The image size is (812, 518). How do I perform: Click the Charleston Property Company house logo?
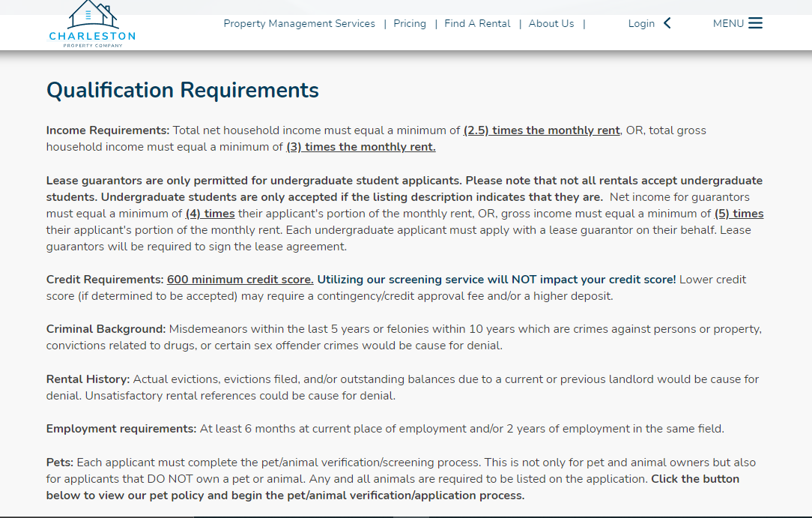pyautogui.click(x=92, y=24)
